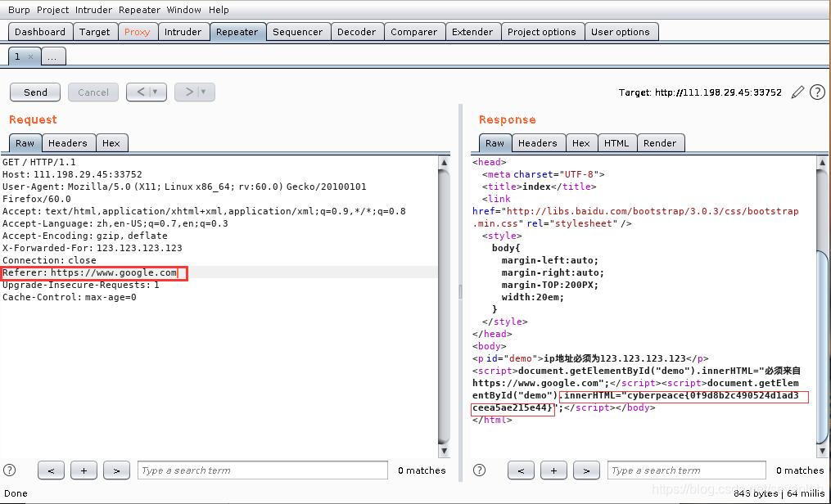This screenshot has width=831, height=504.
Task: Select the Response Render tab
Action: coord(660,143)
